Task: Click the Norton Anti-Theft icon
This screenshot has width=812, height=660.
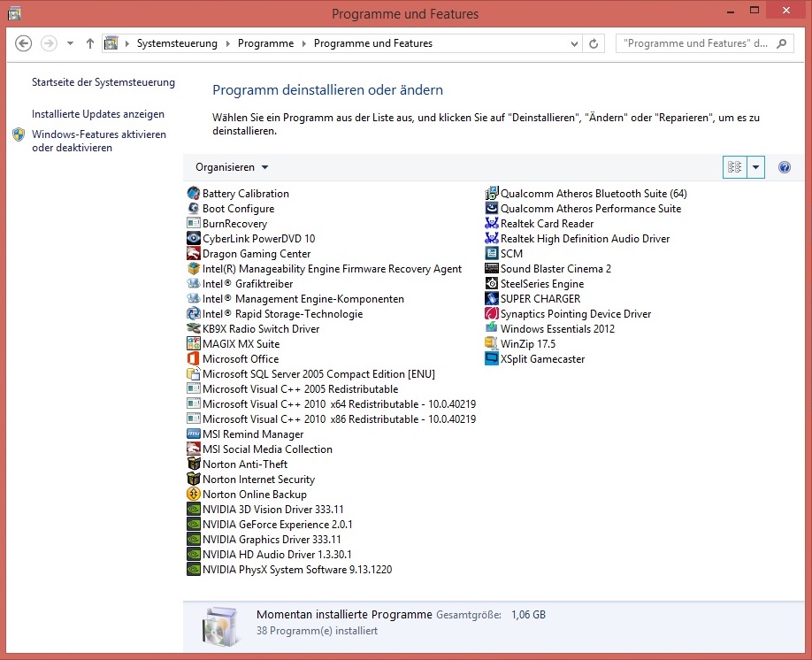Action: (193, 464)
